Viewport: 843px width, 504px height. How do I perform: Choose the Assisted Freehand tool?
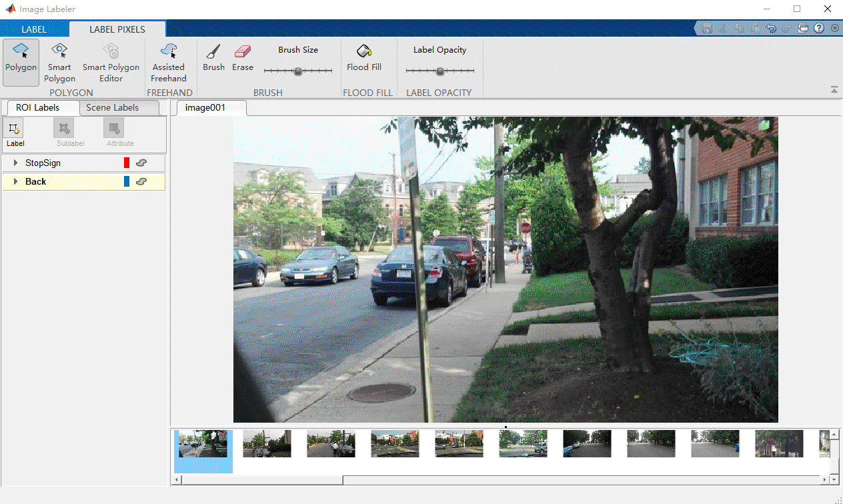point(169,63)
